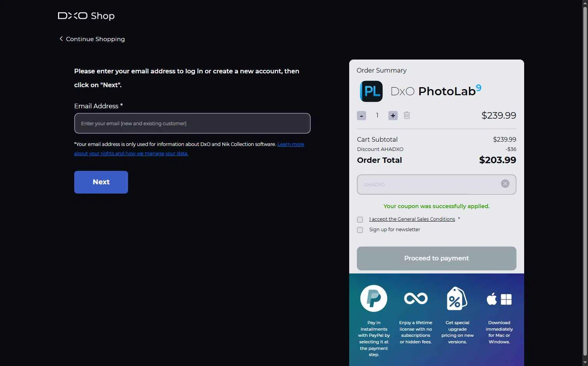This screenshot has height=366, width=588.
Task: Click the Order Summary heading
Action: click(381, 70)
